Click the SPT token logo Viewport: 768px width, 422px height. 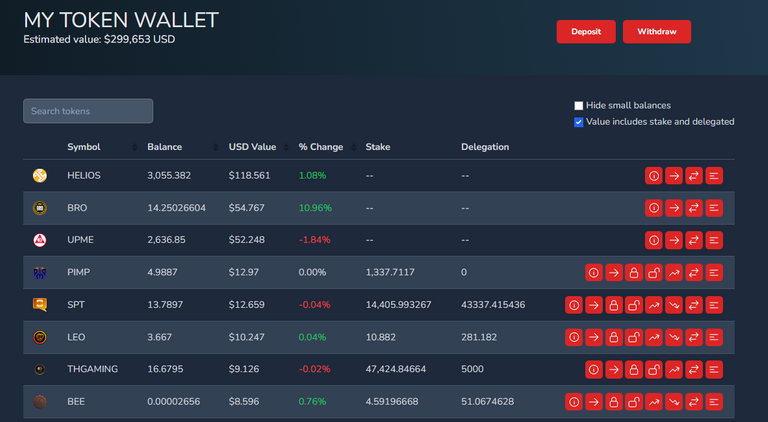(x=40, y=305)
